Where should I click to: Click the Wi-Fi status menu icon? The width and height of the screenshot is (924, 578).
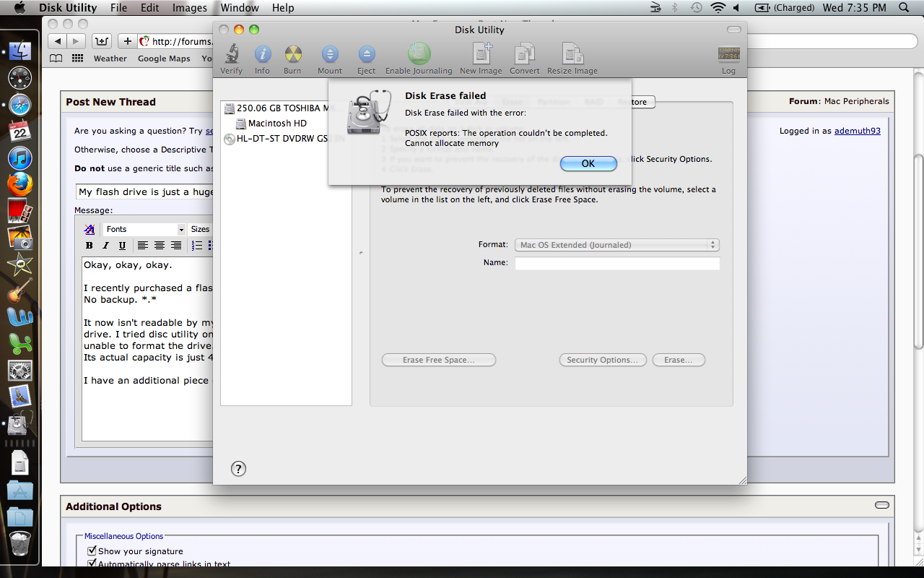[x=718, y=8]
